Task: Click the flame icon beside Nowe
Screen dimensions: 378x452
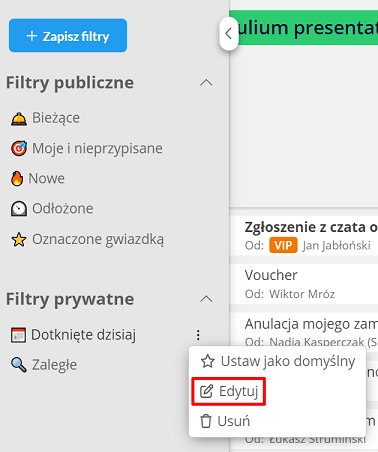Action: [x=17, y=179]
